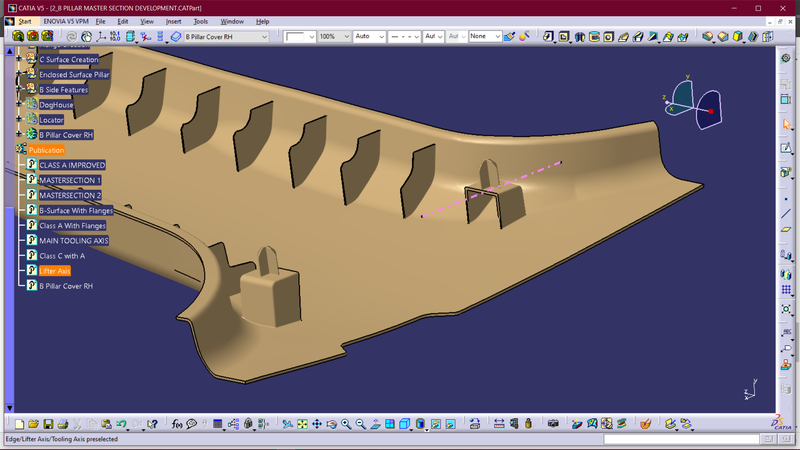Open the ENOVIA V5 VPM menu
Viewport: 800px width, 450px height.
click(66, 21)
